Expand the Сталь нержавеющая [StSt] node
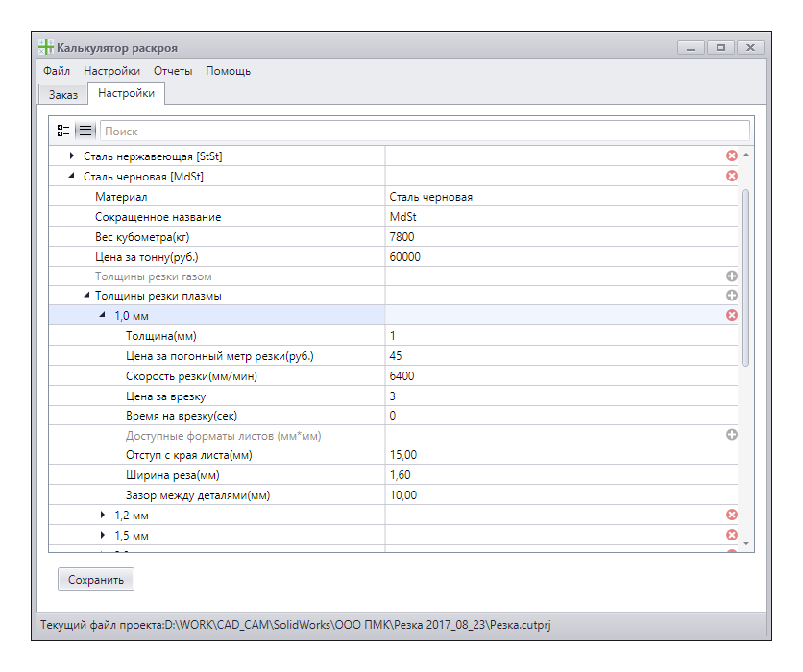This screenshot has width=803, height=672. (x=72, y=156)
